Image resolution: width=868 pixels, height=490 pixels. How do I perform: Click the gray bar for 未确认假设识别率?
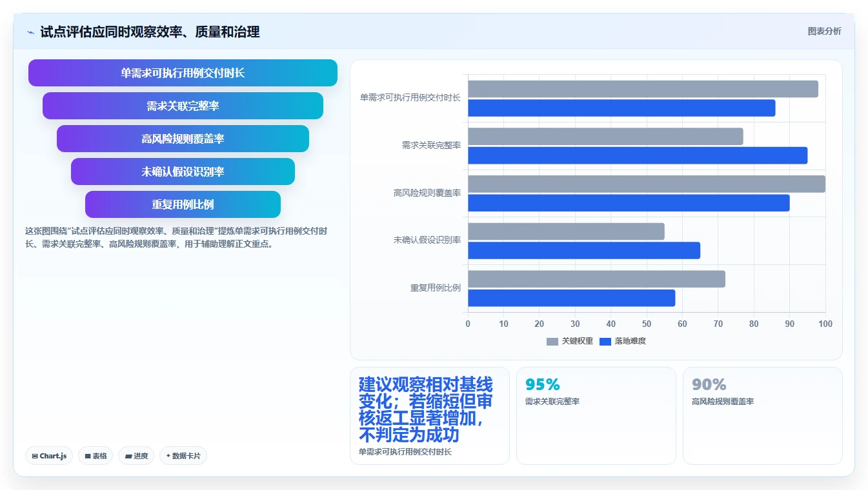566,231
